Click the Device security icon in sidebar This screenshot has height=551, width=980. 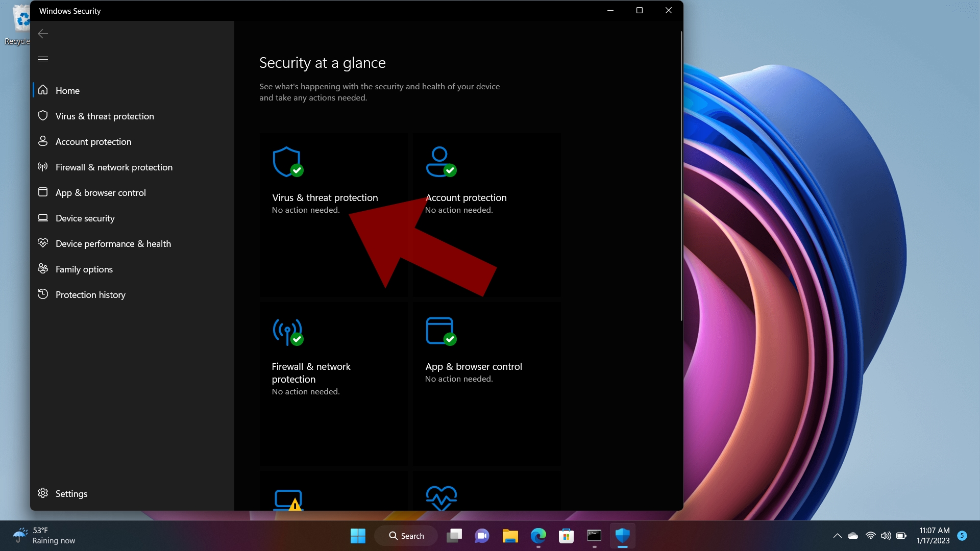[x=43, y=218]
